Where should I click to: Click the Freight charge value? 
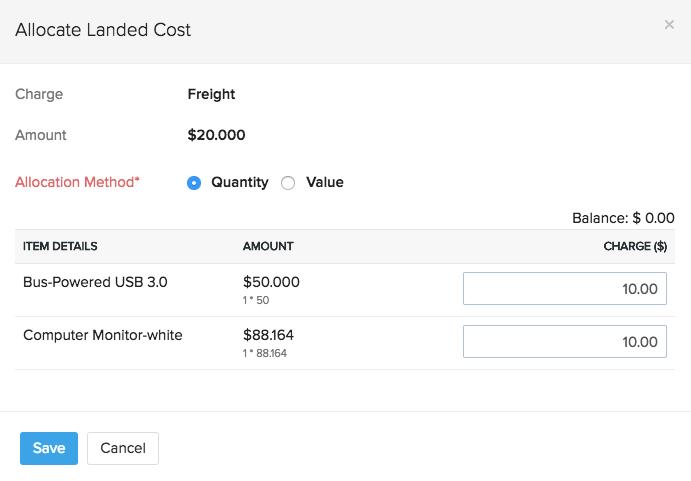point(211,94)
